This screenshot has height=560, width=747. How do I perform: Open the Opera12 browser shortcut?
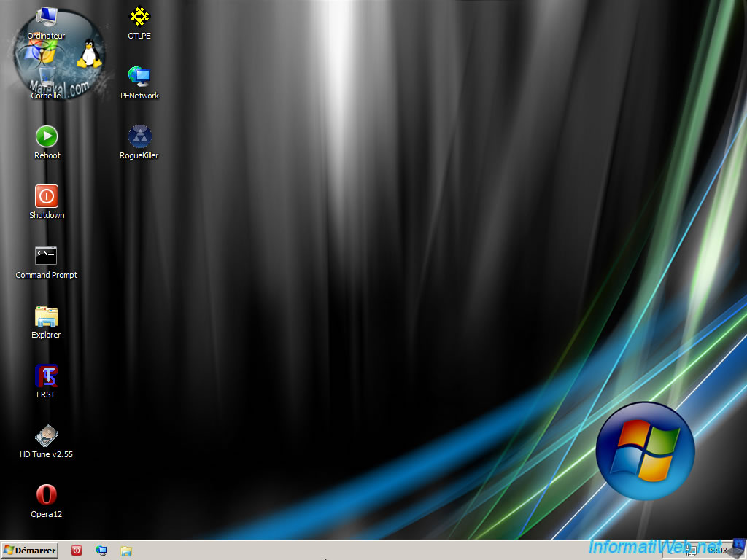pyautogui.click(x=47, y=496)
